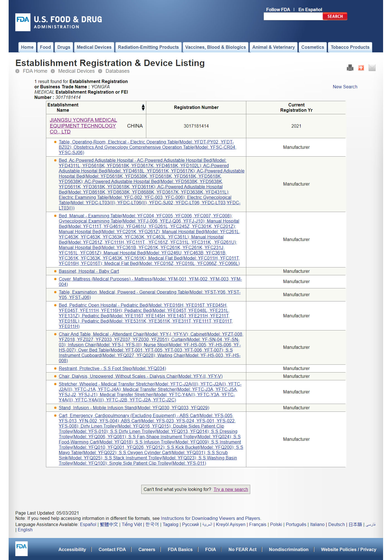The image size is (392, 560).
Task: Open Table, Examination, Medical, Powered listing
Action: 150,294
